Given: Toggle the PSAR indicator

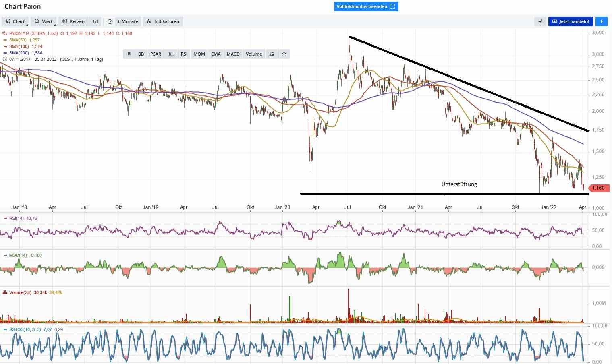Looking at the screenshot, I should click(x=156, y=54).
